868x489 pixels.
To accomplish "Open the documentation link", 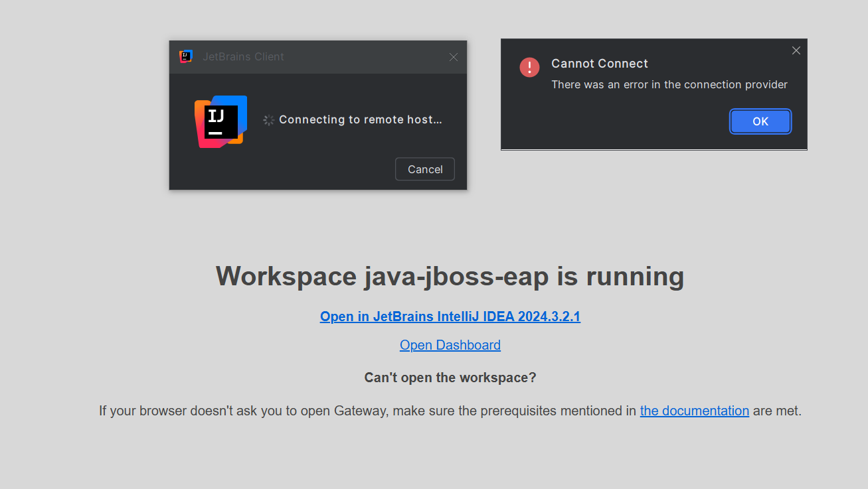I will pos(695,411).
